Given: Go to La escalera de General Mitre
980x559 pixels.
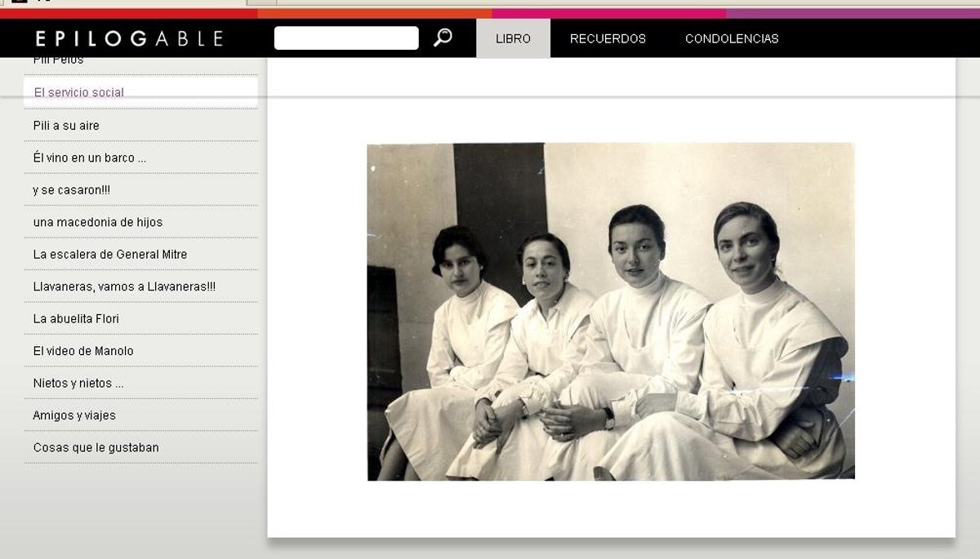Looking at the screenshot, I should [110, 255].
